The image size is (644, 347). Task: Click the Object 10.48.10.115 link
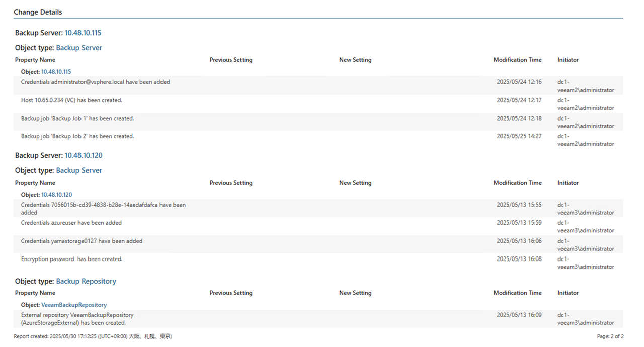coord(56,72)
